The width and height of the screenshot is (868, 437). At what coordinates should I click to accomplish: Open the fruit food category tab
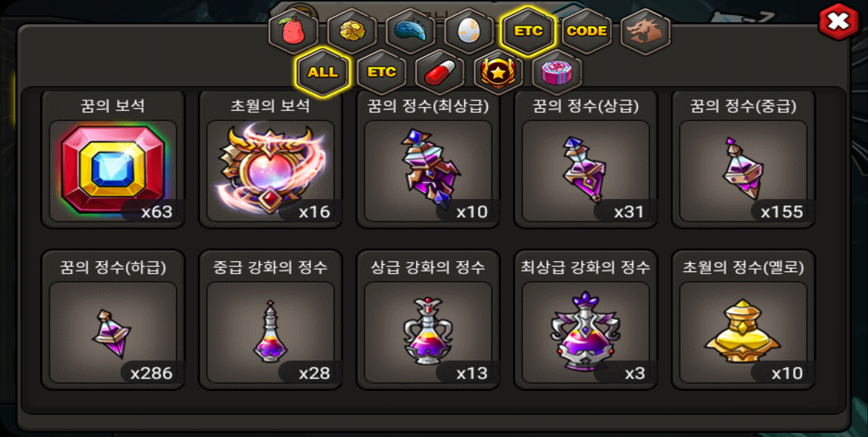coord(294,31)
